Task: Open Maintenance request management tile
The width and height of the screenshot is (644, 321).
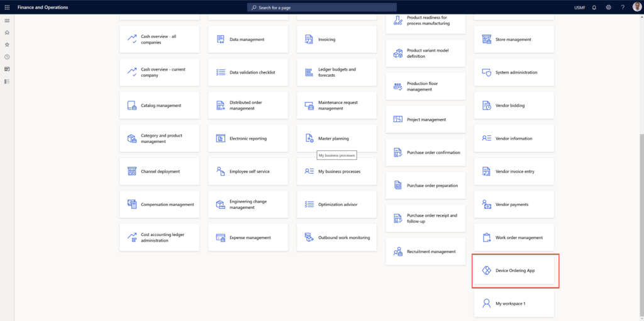Action: coord(336,105)
